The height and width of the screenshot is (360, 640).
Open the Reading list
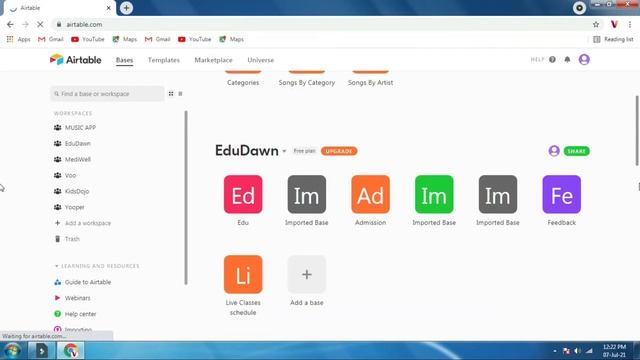(x=613, y=39)
